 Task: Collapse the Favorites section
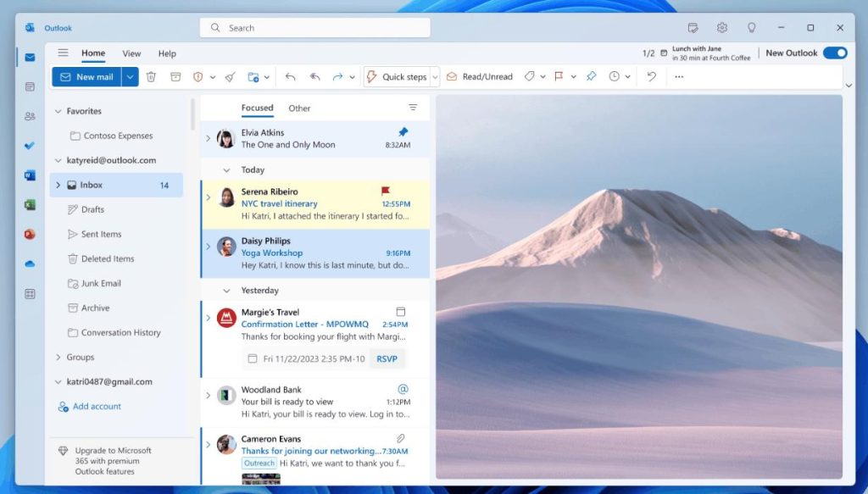tap(56, 110)
